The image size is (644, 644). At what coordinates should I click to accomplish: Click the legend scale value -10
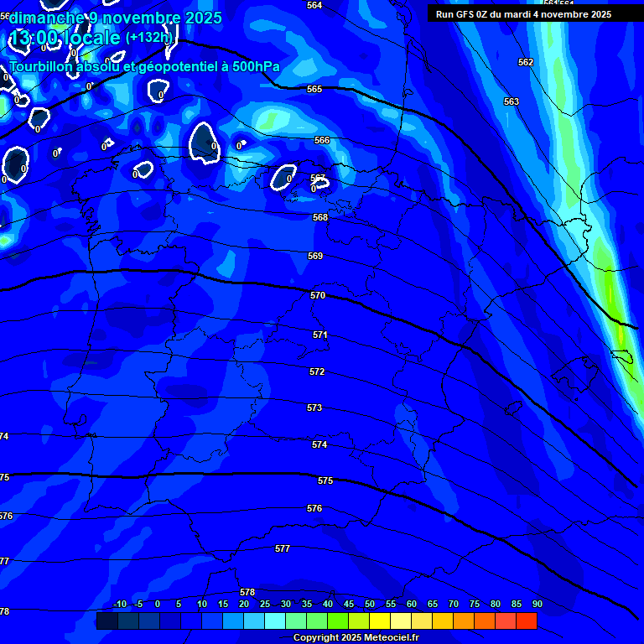point(119,605)
